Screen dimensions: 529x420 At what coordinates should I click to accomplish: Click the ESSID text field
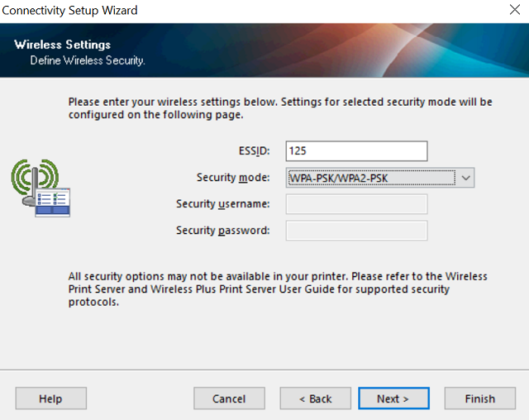tap(356, 150)
